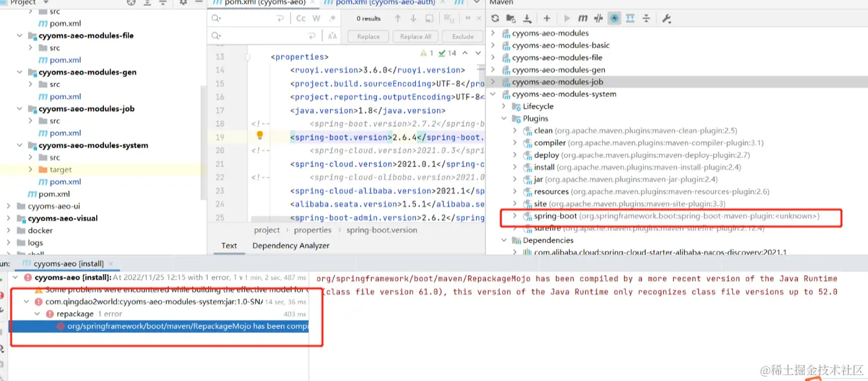Viewport: 868px width, 381px height.
Task: Download sources in the Maven toolbar
Action: [528, 18]
